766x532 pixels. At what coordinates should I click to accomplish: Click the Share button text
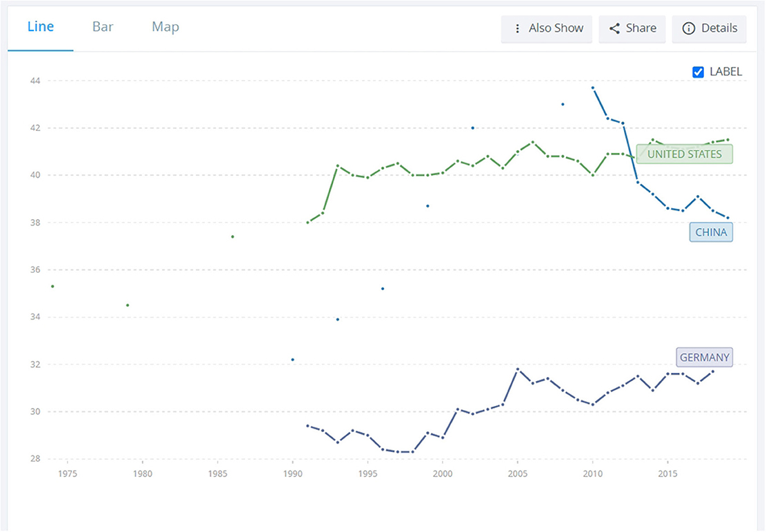click(641, 28)
